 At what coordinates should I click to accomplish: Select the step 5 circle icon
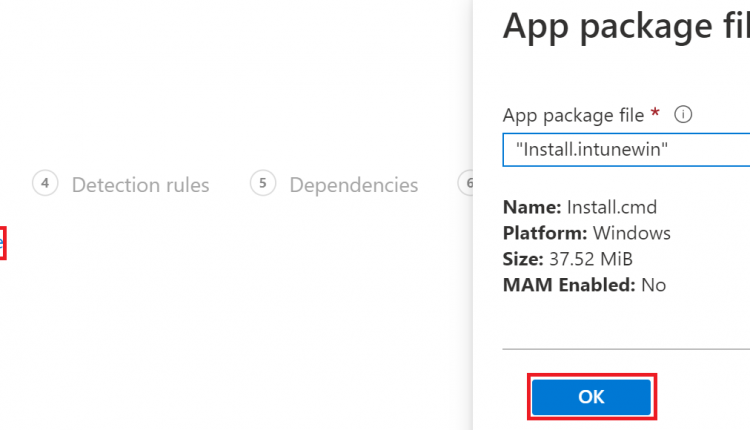(262, 184)
